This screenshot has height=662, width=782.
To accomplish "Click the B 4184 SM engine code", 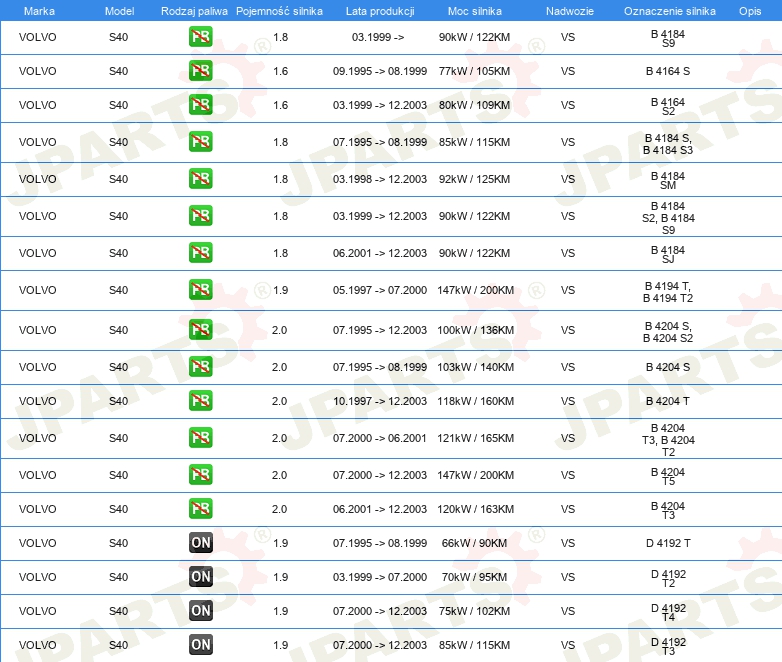I will pos(668,181).
